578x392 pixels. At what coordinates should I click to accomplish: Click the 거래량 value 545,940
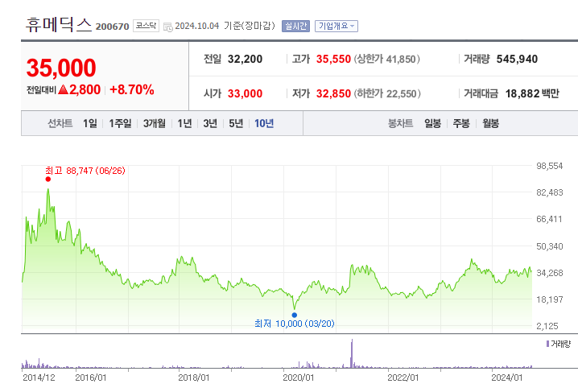pos(517,59)
